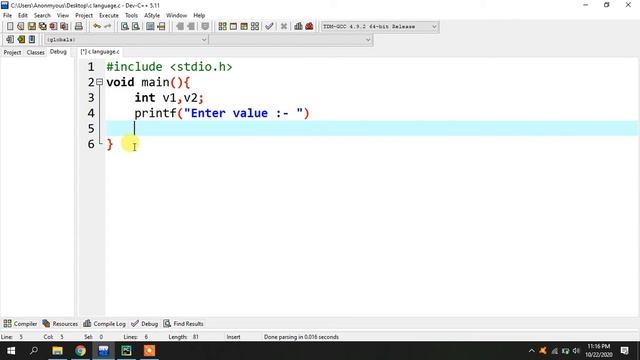Open Google Chrome from the taskbar
Screen dimensions: 640x360
(x=80, y=351)
